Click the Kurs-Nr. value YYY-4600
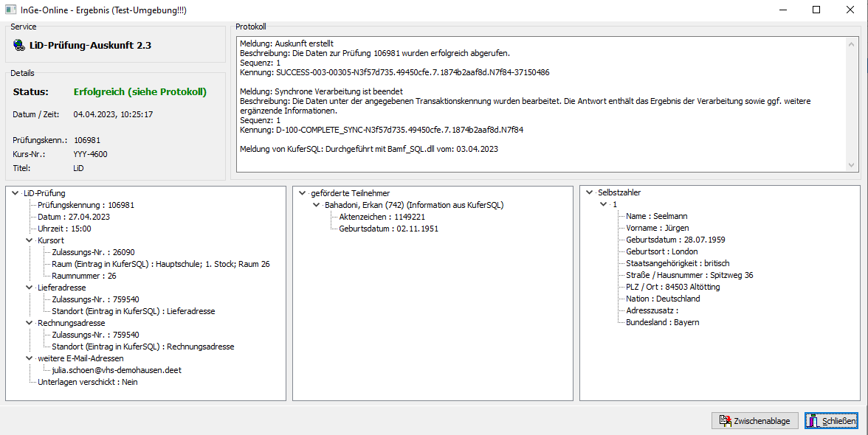Viewport: 868px width, 435px height. pyautogui.click(x=90, y=154)
